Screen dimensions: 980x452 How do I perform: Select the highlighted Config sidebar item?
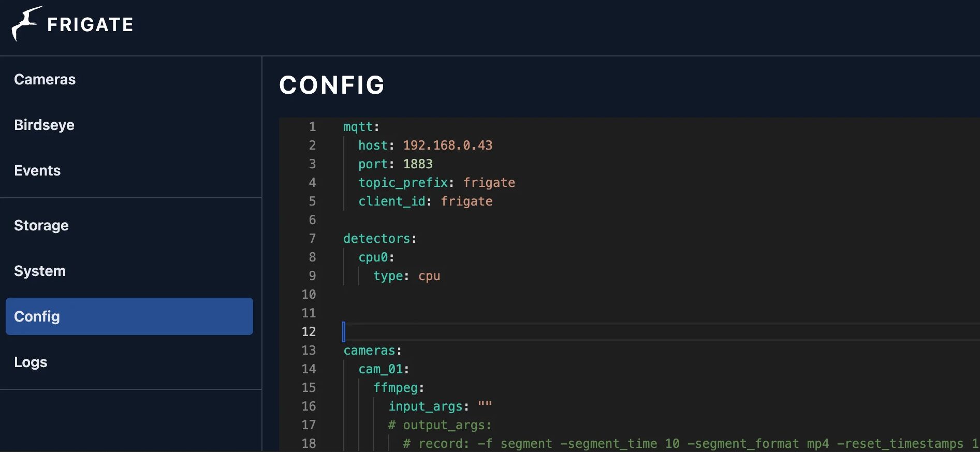point(129,316)
